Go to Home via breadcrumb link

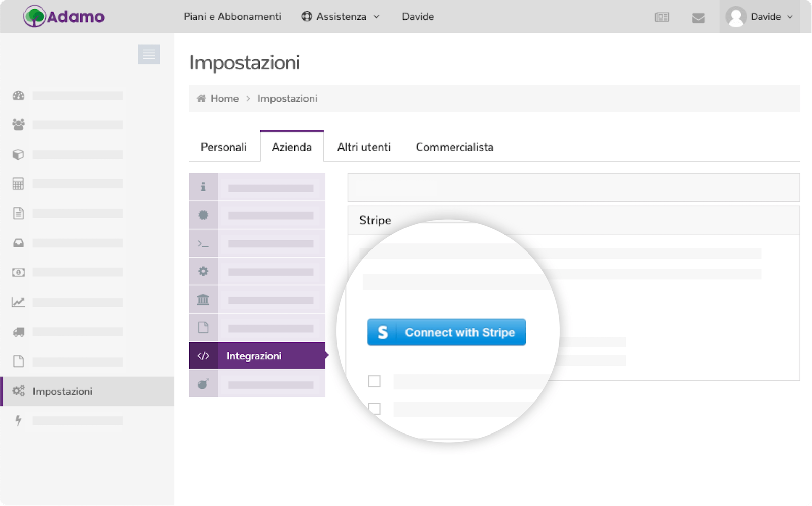pos(224,99)
